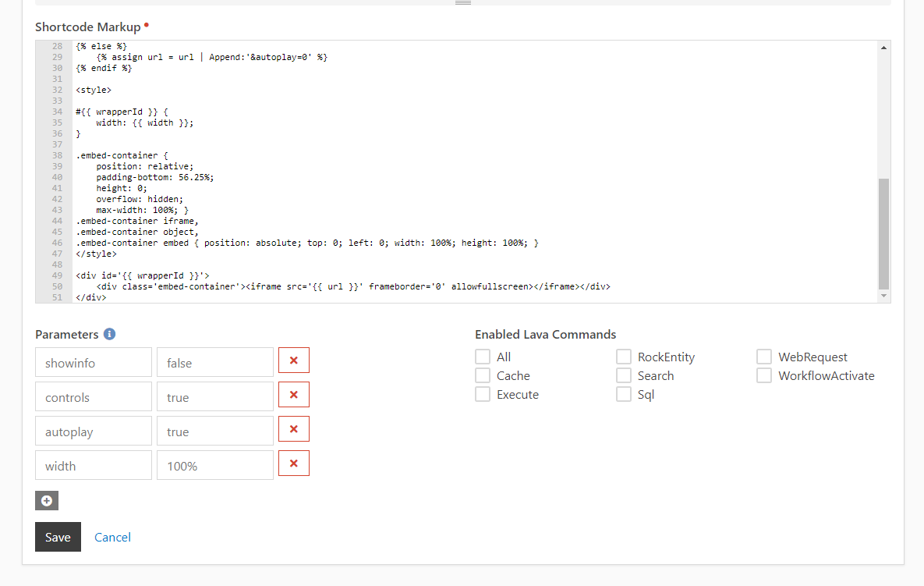
Task: Click line number 49 in the gutter
Action: tap(57, 275)
